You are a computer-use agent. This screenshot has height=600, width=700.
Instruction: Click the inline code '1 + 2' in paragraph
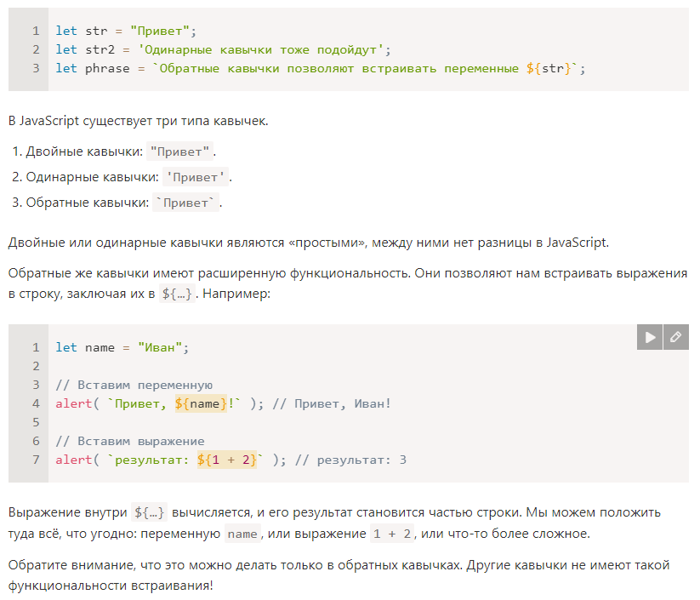(392, 534)
